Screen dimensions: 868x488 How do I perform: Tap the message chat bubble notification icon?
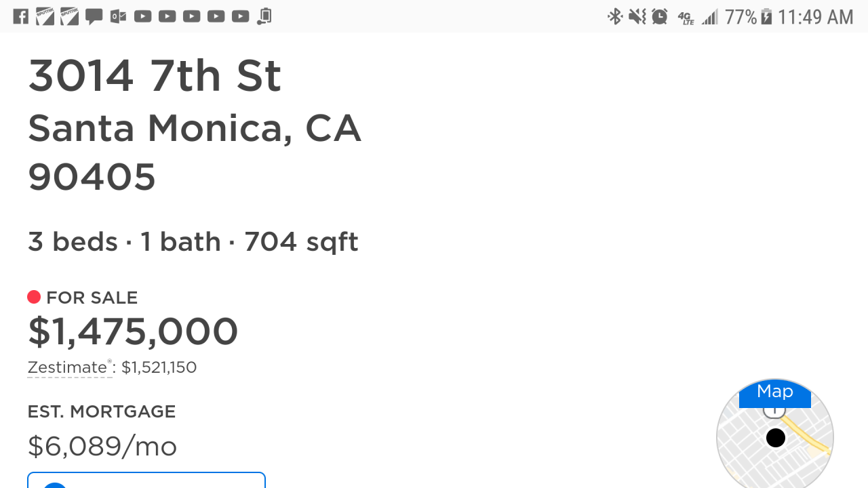pos(94,16)
